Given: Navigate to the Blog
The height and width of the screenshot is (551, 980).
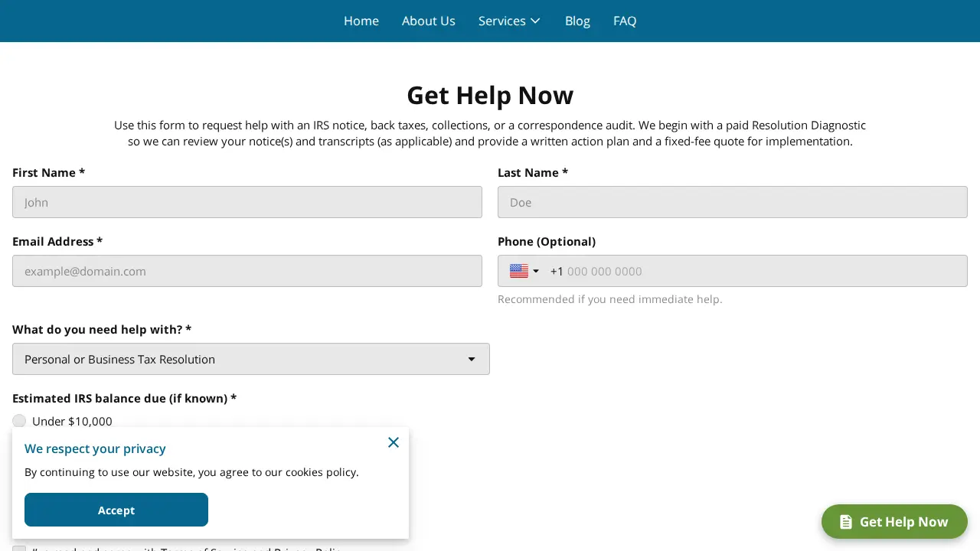Looking at the screenshot, I should [x=577, y=21].
